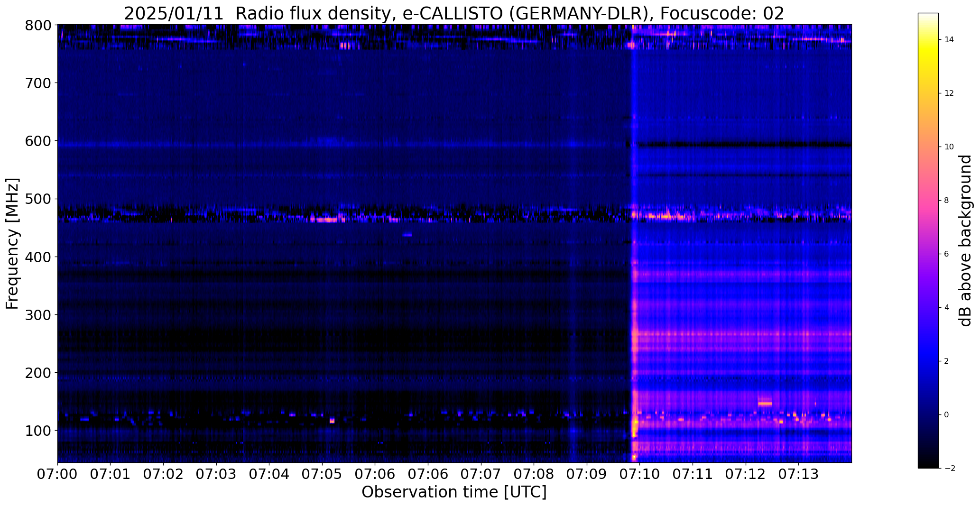Click the colorbar tick label 10
This screenshot has width=980, height=506.
(949, 147)
